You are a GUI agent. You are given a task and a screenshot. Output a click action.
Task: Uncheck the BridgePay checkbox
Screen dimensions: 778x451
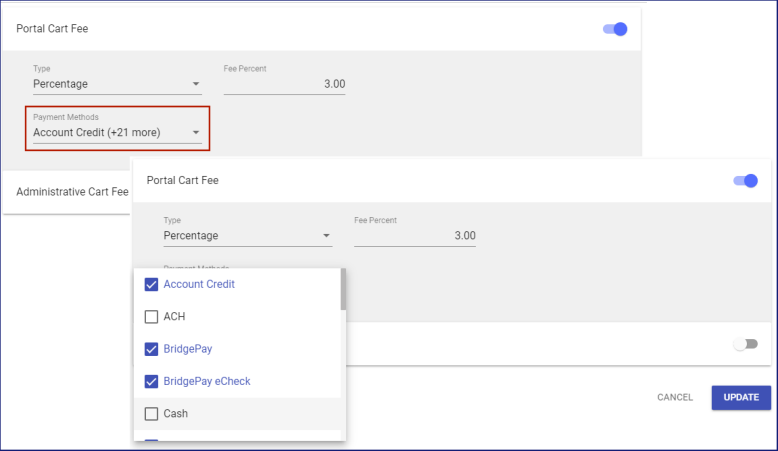point(152,349)
